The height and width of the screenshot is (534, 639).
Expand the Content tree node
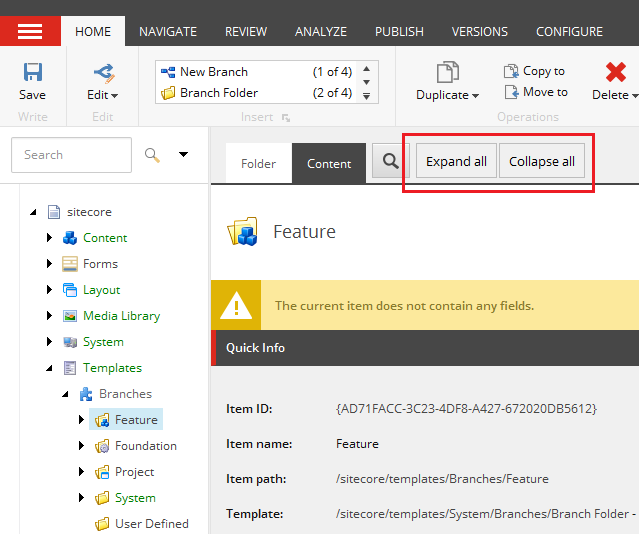pyautogui.click(x=49, y=238)
